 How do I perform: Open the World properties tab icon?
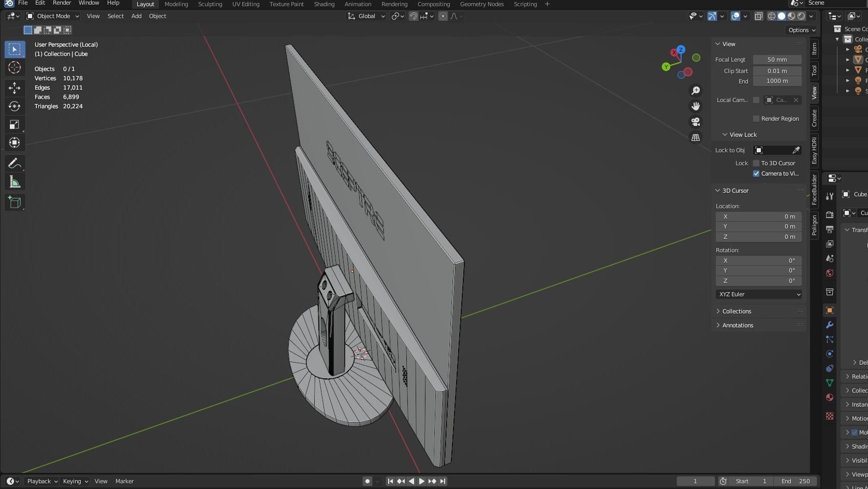(830, 273)
